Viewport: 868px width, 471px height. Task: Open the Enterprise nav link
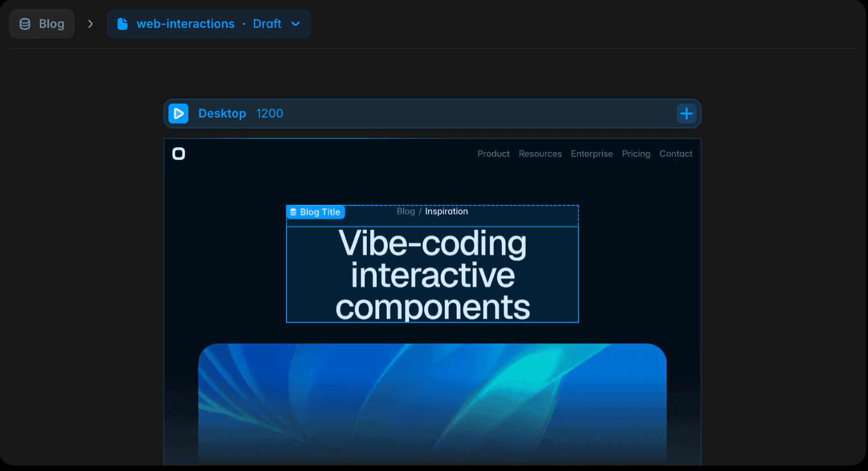click(x=592, y=154)
